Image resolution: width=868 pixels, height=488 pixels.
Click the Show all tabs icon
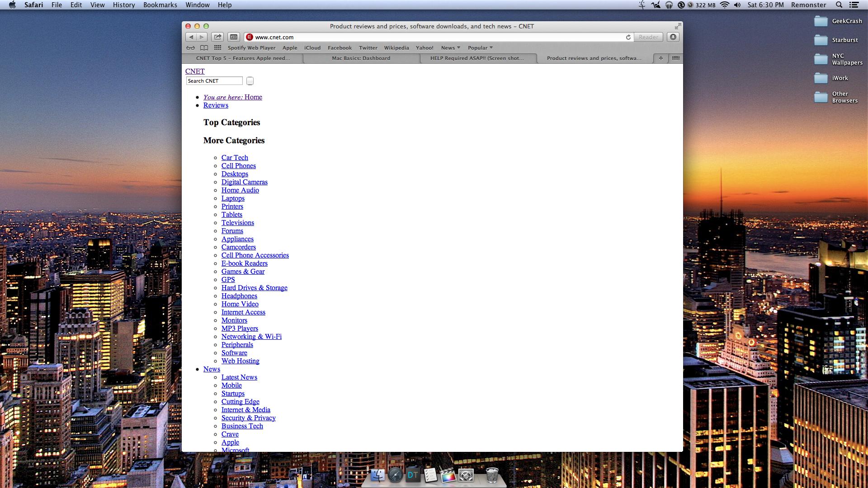tap(676, 58)
